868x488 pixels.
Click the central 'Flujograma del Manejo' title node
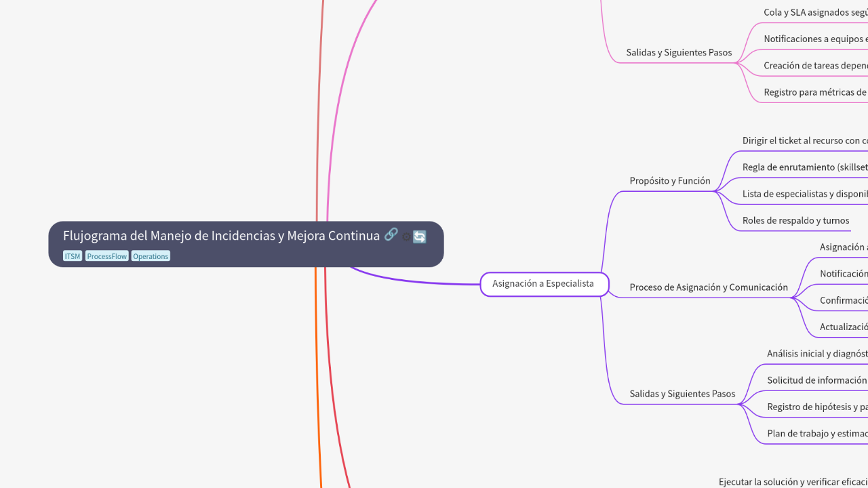coord(221,235)
